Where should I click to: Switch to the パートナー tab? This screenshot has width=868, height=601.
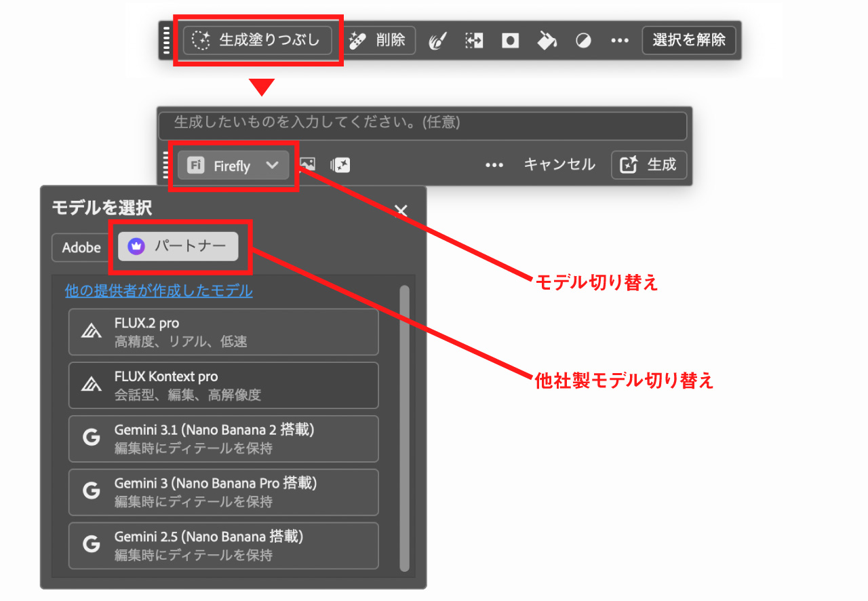(178, 247)
